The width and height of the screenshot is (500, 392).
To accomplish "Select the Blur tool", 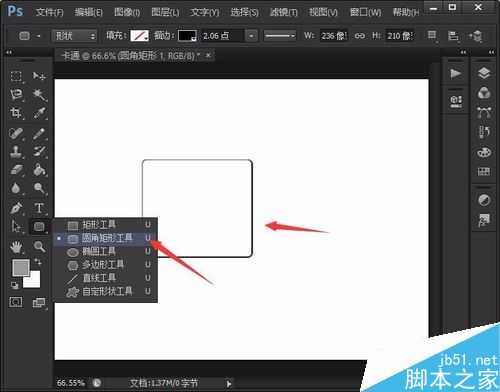I will (x=16, y=188).
